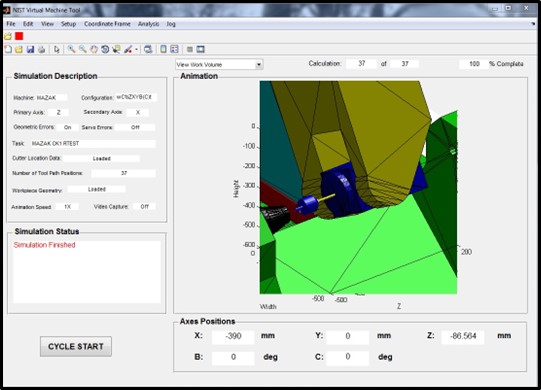Save using the blue floppy disk icon
Image resolution: width=541 pixels, height=390 pixels.
point(30,49)
